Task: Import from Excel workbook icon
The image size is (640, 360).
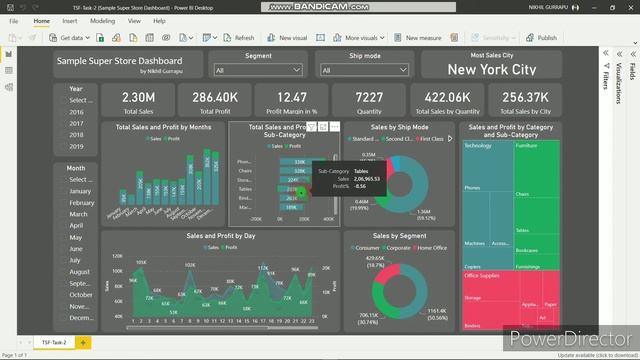Action: coord(100,38)
